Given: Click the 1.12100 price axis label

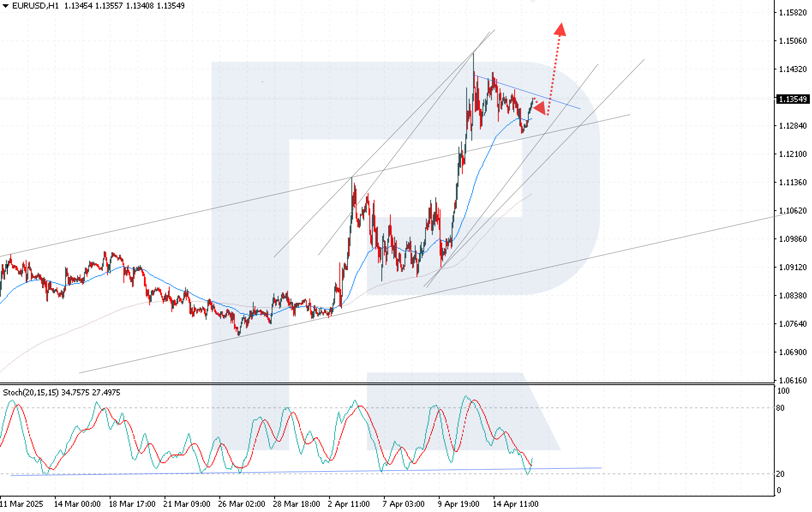Looking at the screenshot, I should (x=792, y=154).
